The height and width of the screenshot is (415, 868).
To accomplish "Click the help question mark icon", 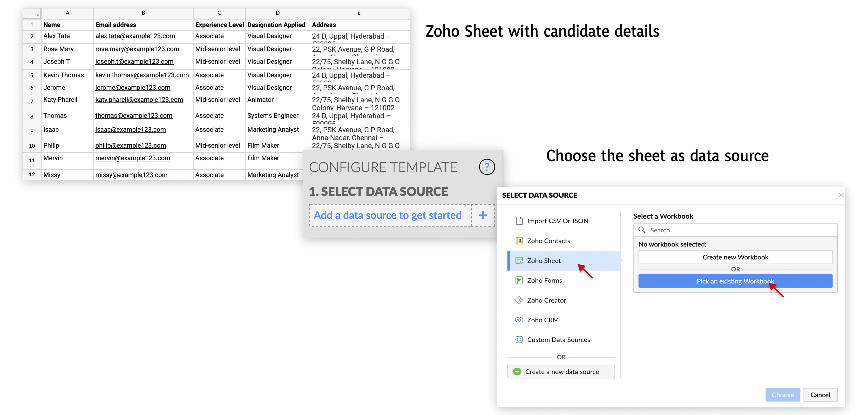I will click(x=487, y=167).
